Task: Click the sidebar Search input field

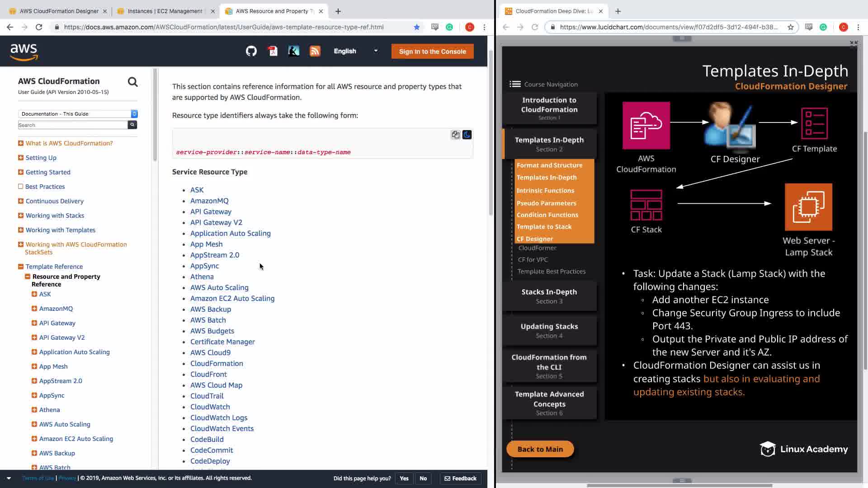Action: click(72, 125)
